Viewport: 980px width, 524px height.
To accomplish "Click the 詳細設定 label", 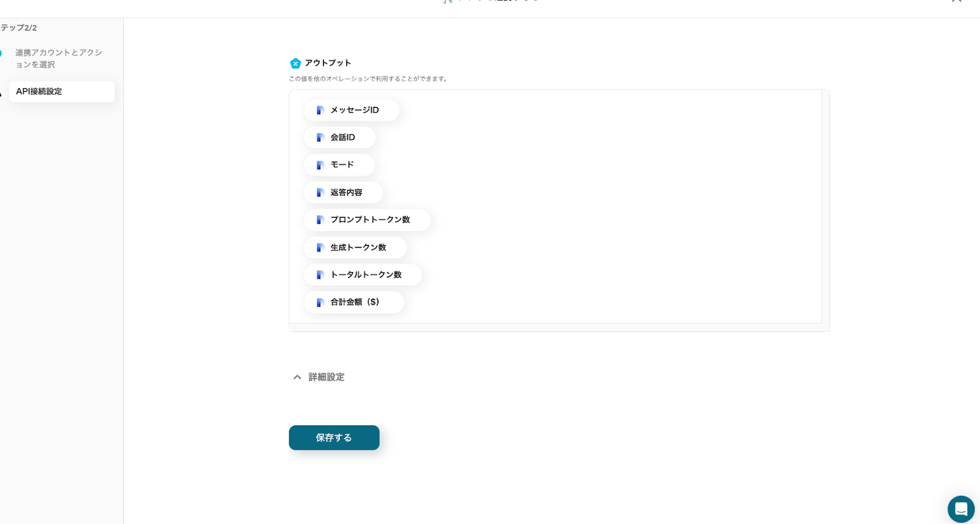I will [x=326, y=377].
